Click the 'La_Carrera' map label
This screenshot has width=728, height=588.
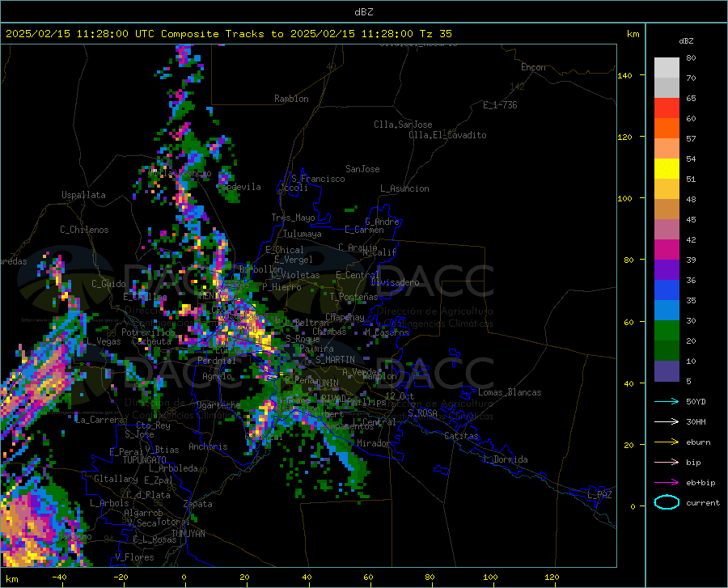point(99,420)
